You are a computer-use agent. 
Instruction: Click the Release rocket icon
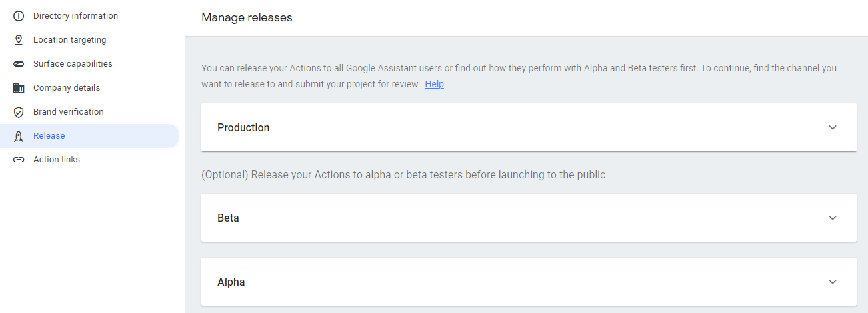click(19, 136)
